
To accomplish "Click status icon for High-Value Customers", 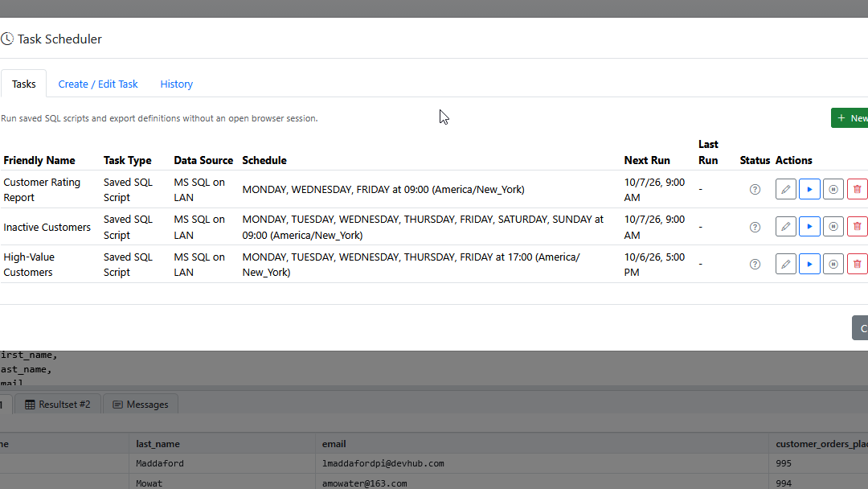I will (x=755, y=264).
